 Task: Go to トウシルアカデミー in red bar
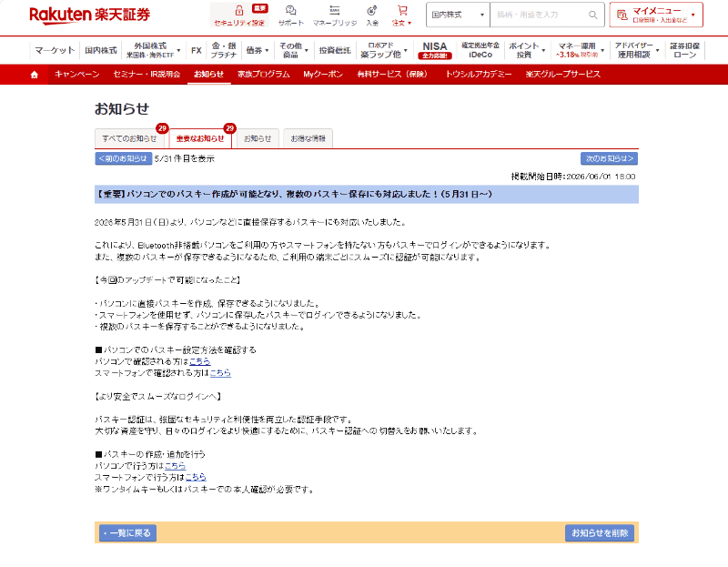click(479, 75)
